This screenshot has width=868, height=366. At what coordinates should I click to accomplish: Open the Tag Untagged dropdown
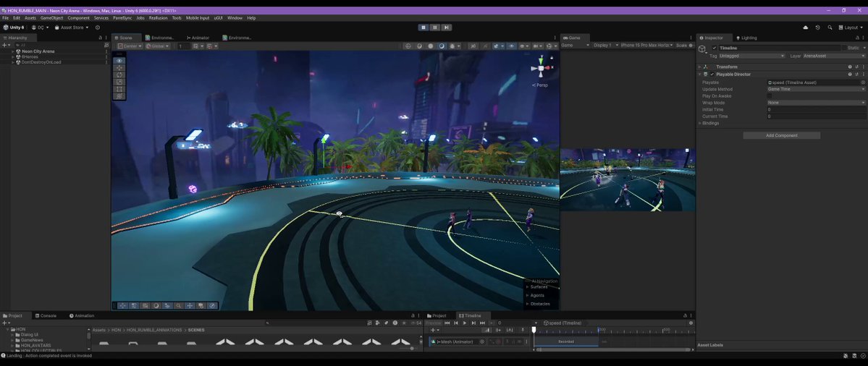[x=751, y=56]
